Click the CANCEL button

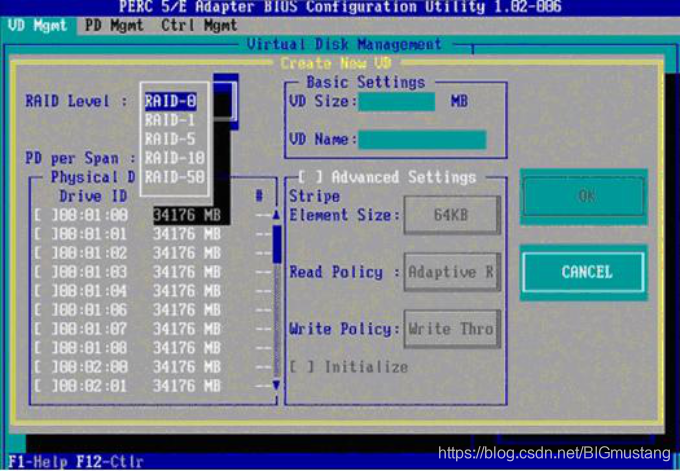pos(584,272)
